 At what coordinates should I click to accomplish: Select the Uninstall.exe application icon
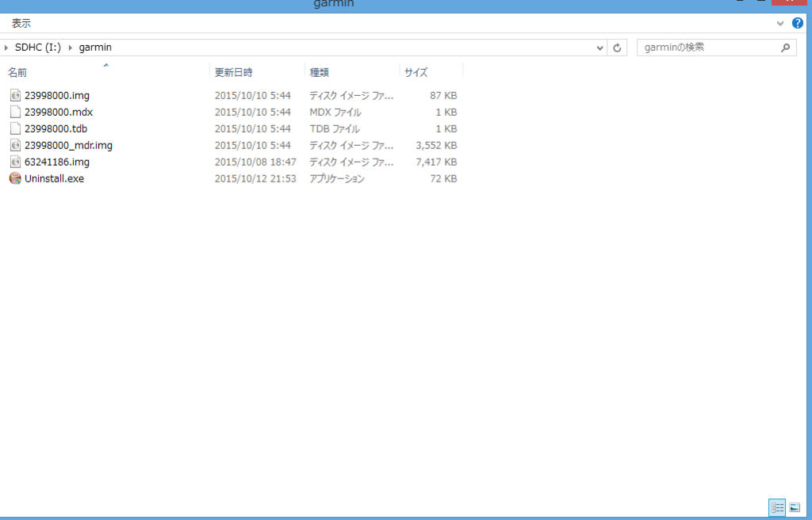(16, 178)
